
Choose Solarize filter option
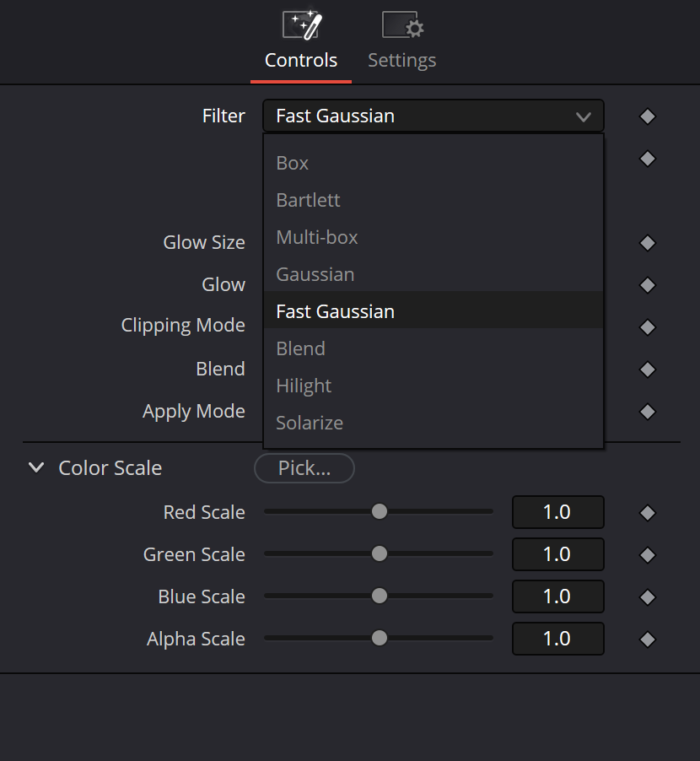433,423
